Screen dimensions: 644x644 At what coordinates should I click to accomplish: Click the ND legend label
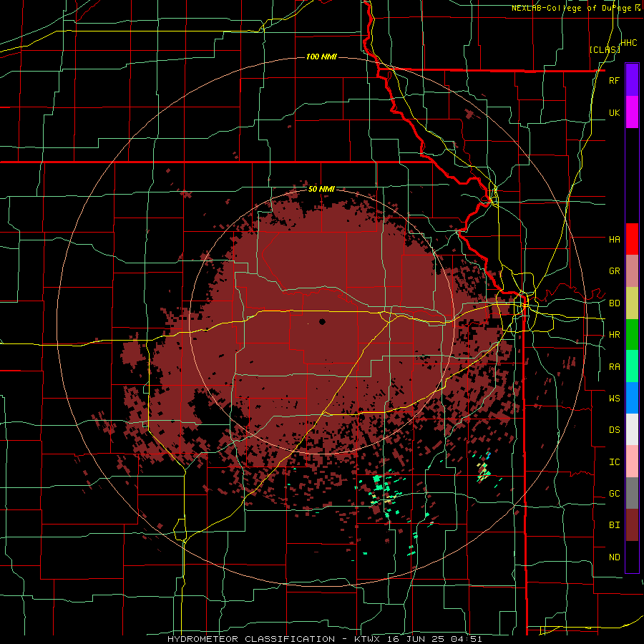point(614,557)
